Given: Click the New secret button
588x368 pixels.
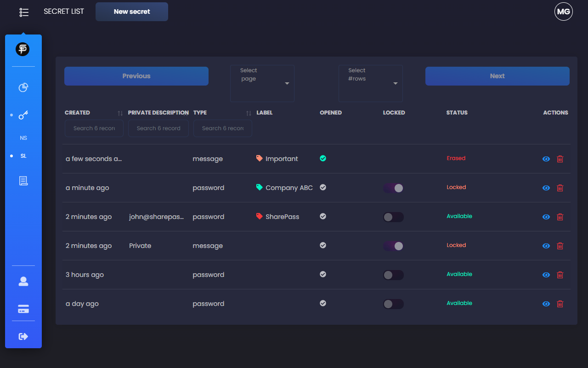Looking at the screenshot, I should (x=132, y=12).
